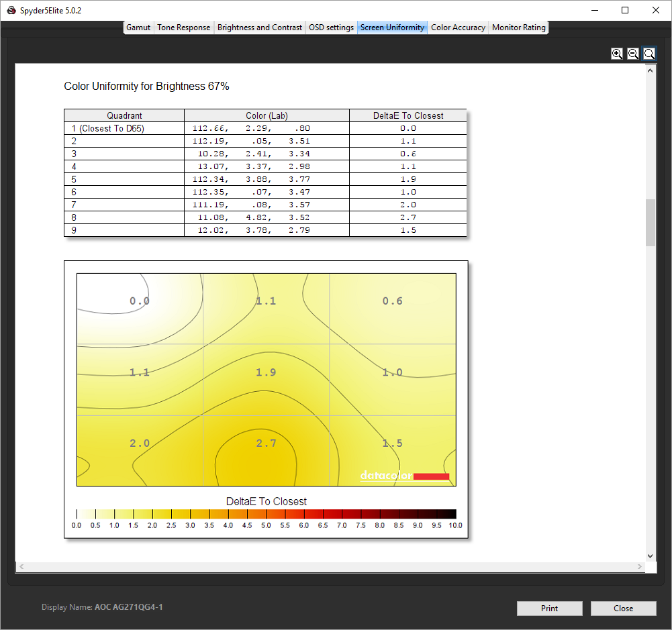Click Lab value '11.08, 4.82, 3.52'
672x630 pixels.
253,217
